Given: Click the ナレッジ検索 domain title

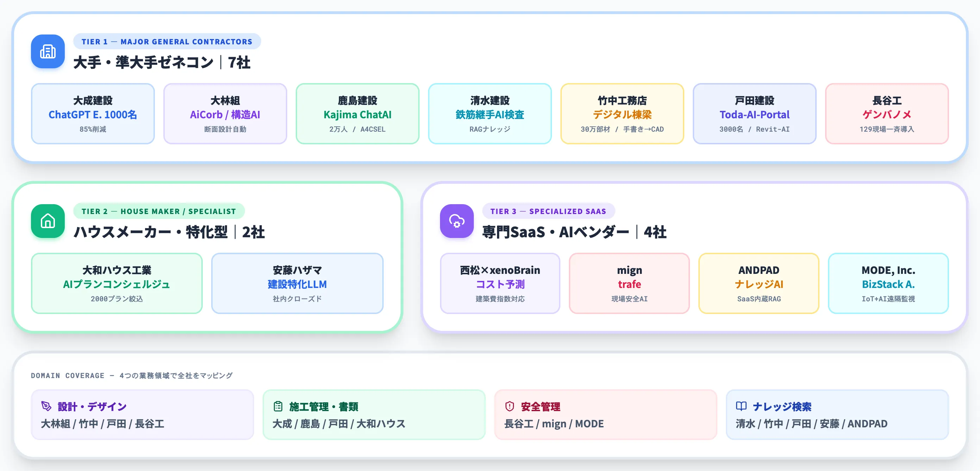Looking at the screenshot, I should pyautogui.click(x=782, y=407).
